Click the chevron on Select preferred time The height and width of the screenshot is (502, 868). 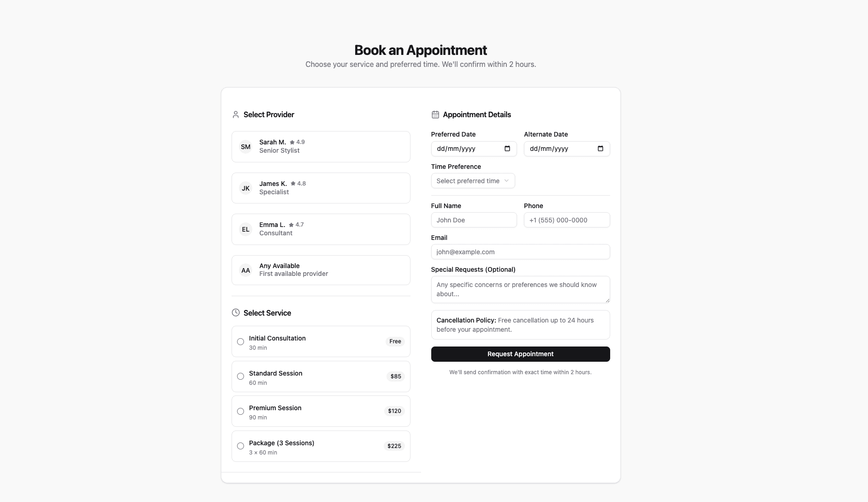(x=506, y=180)
